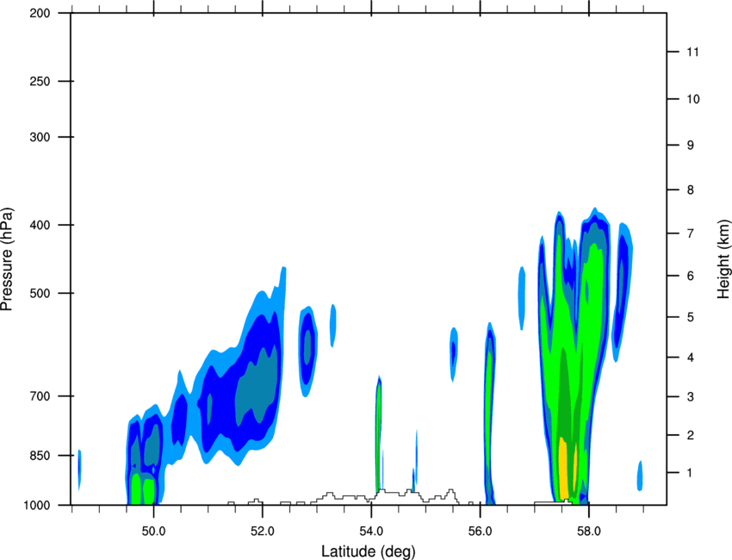Screen dimensions: 732x560
Task: Click the 10 km height tick label
Action: 693,99
